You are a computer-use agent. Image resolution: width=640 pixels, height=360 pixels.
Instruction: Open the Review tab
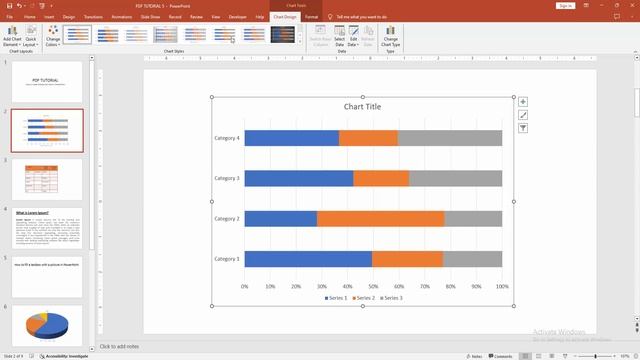tap(196, 17)
